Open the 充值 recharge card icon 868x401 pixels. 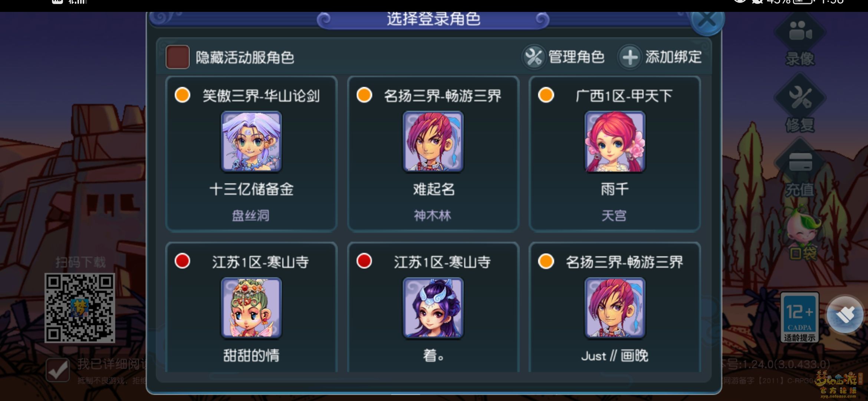click(800, 163)
